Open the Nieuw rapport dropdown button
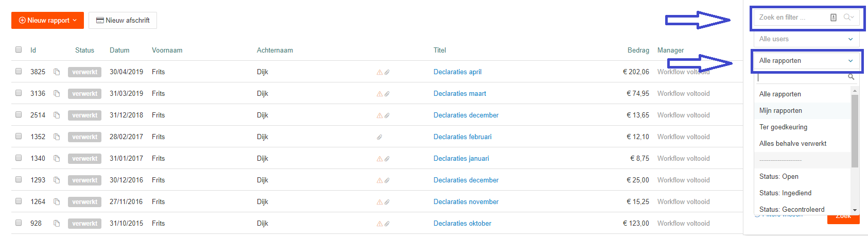Viewport: 868px width, 236px height. (47, 20)
